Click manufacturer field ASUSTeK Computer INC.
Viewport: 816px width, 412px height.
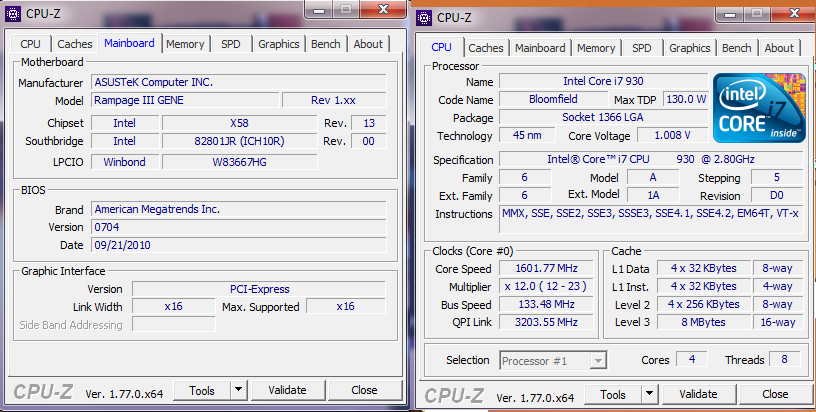coord(239,82)
